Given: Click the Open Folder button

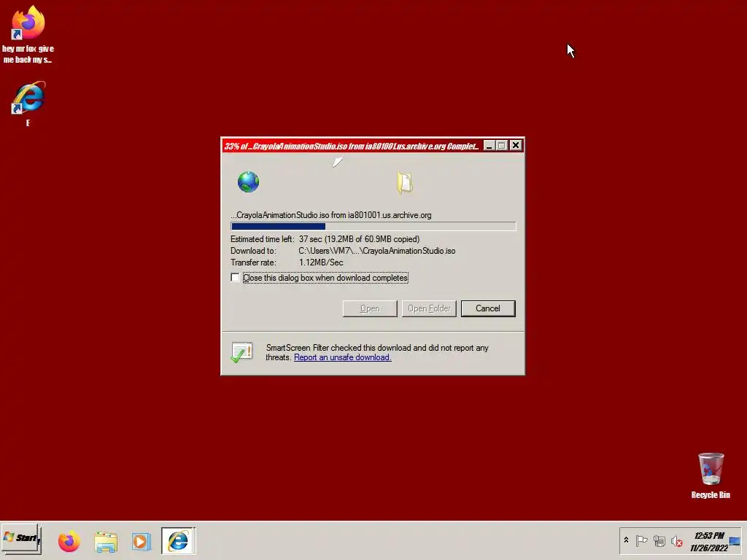Looking at the screenshot, I should coord(429,308).
